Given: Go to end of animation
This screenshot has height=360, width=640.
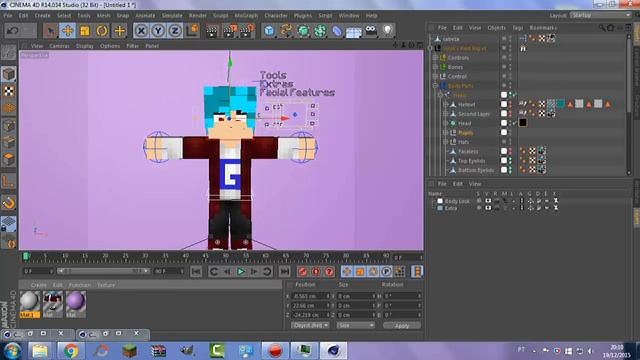Looking at the screenshot, I should [x=284, y=271].
